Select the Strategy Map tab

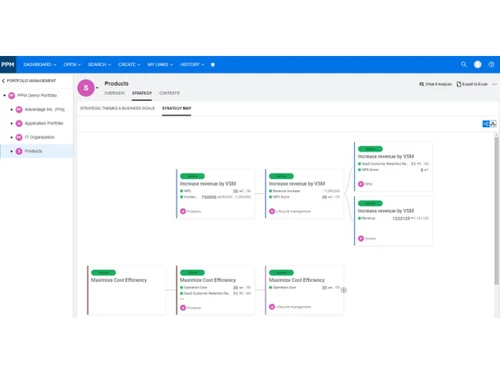177,108
